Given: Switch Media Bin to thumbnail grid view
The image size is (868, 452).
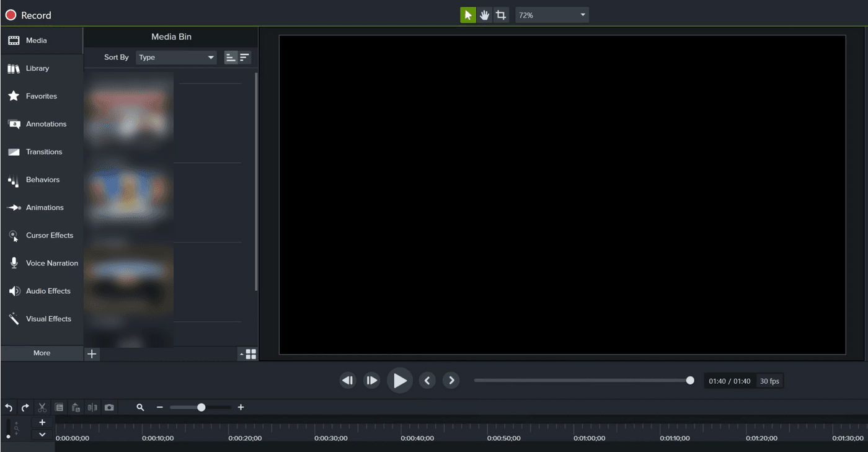Looking at the screenshot, I should 251,354.
